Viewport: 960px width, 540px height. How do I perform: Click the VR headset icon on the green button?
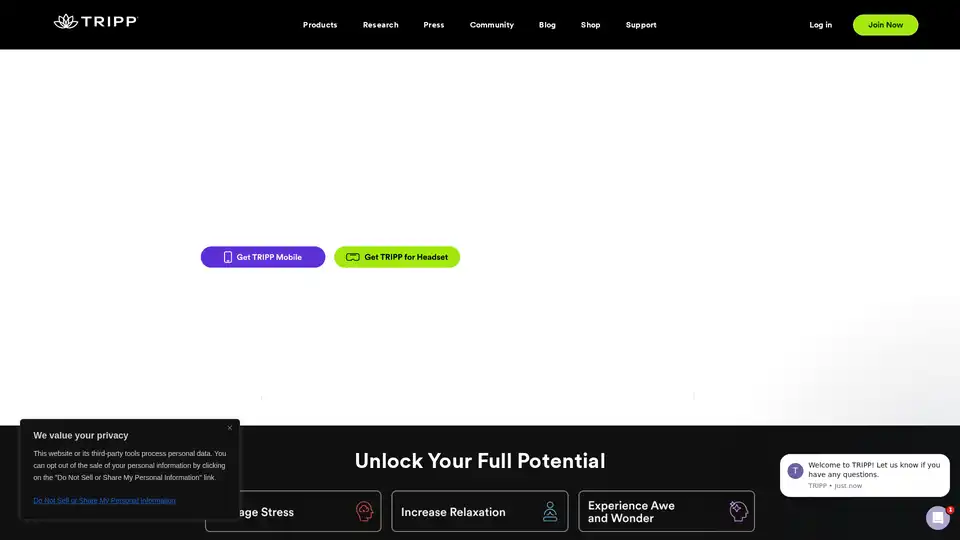[352, 257]
